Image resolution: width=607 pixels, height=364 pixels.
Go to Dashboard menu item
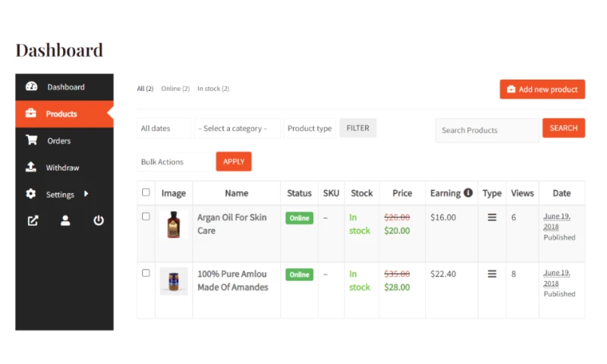coord(64,87)
